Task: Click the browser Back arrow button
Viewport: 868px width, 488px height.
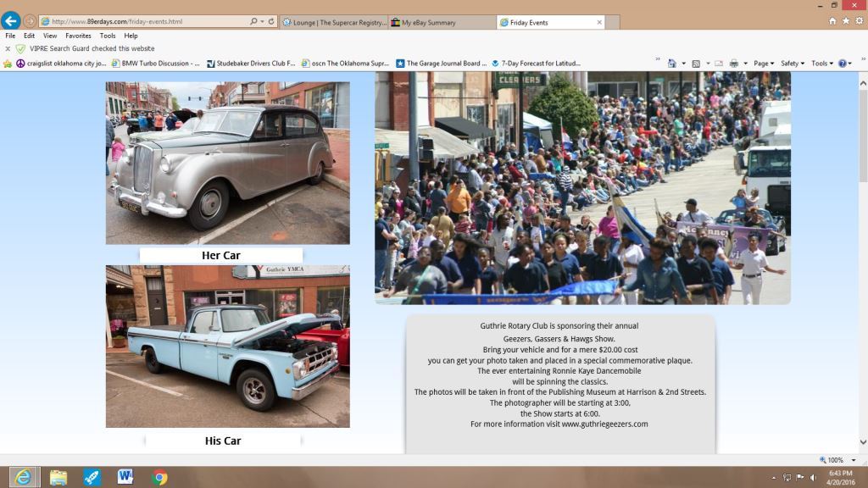Action: click(11, 21)
